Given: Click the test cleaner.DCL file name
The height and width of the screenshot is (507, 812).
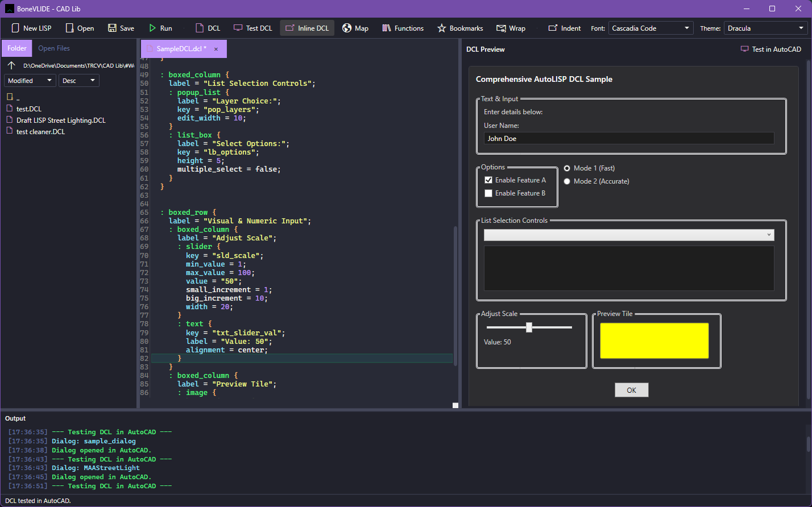Looking at the screenshot, I should (40, 131).
